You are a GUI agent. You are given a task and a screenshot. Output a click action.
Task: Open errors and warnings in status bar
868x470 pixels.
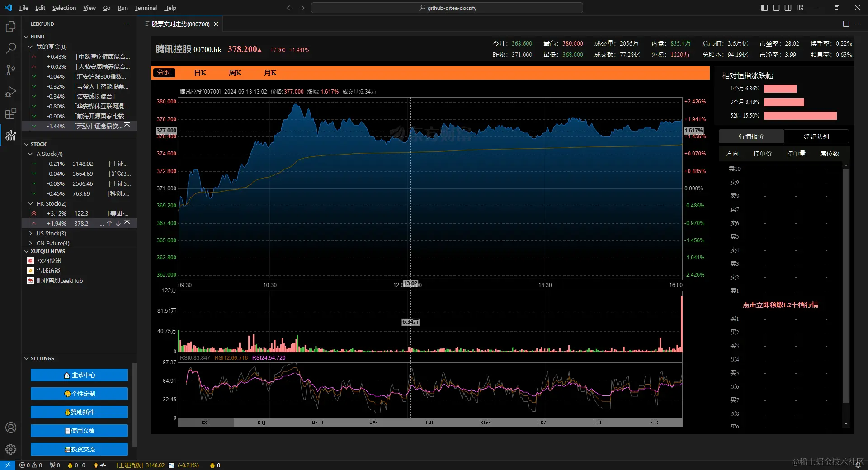(31, 465)
